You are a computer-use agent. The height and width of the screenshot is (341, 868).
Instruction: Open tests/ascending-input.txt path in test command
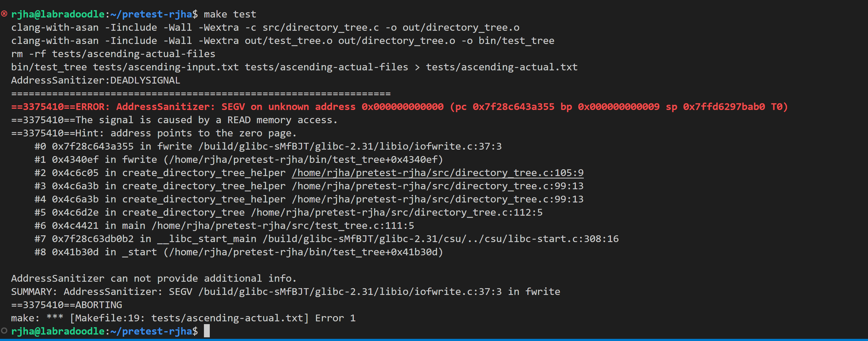(x=165, y=67)
